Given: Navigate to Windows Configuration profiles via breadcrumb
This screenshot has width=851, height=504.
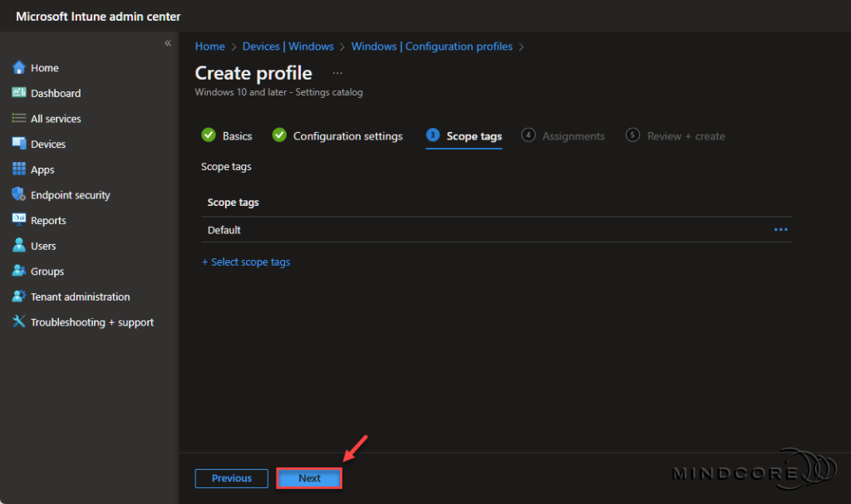Looking at the screenshot, I should coord(431,46).
